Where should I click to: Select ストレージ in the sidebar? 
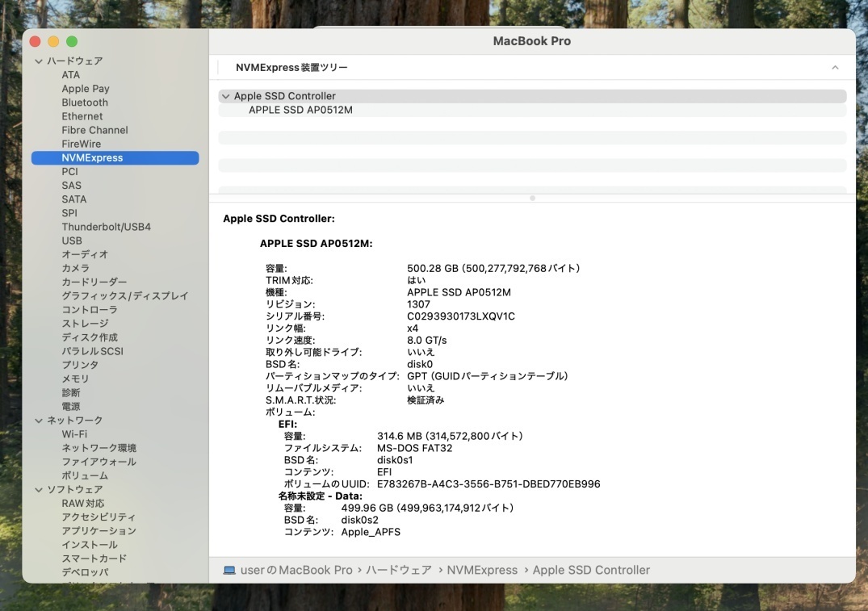click(85, 324)
